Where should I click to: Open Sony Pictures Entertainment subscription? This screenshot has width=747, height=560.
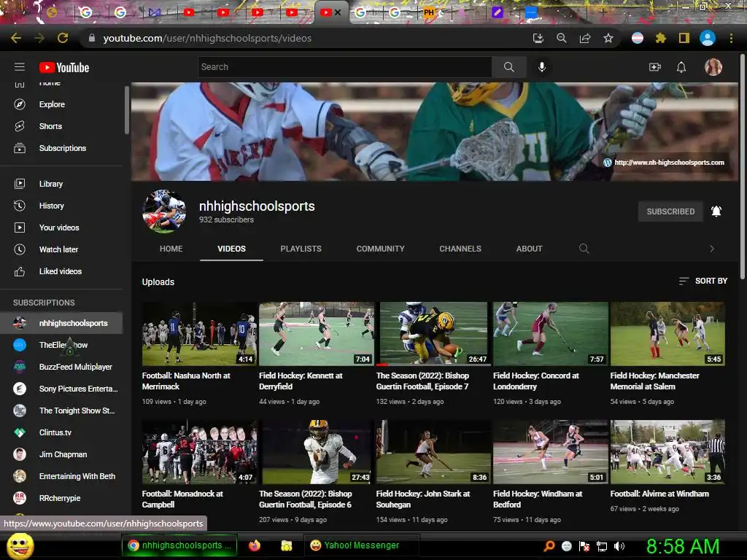tap(62, 389)
